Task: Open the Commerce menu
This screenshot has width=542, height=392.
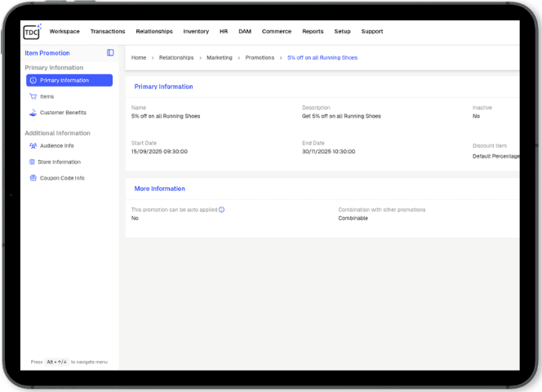Action: point(277,32)
